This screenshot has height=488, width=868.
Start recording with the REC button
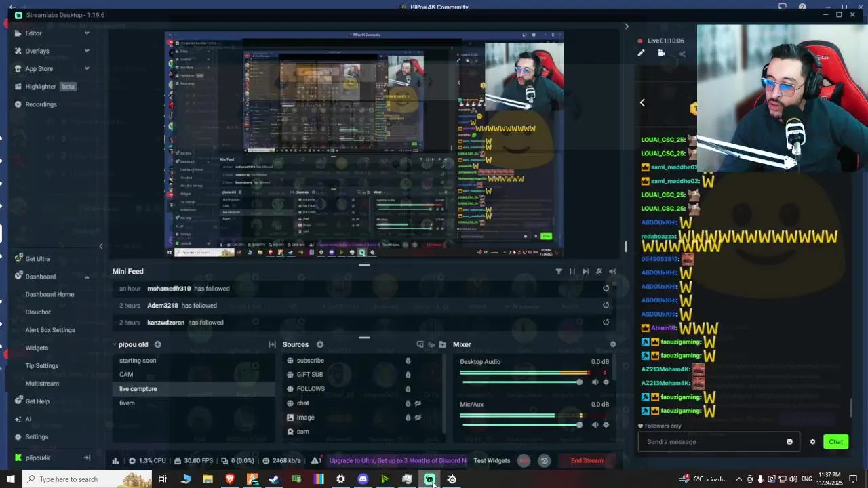(x=524, y=461)
